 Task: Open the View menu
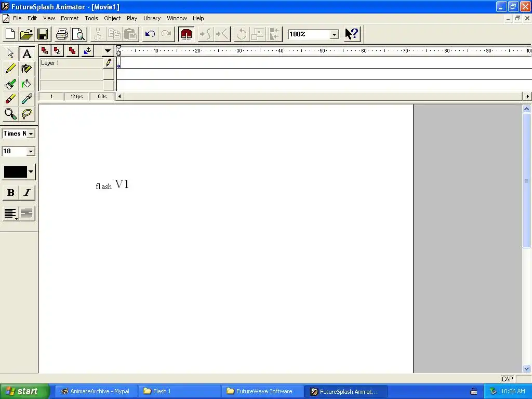[x=49, y=18]
